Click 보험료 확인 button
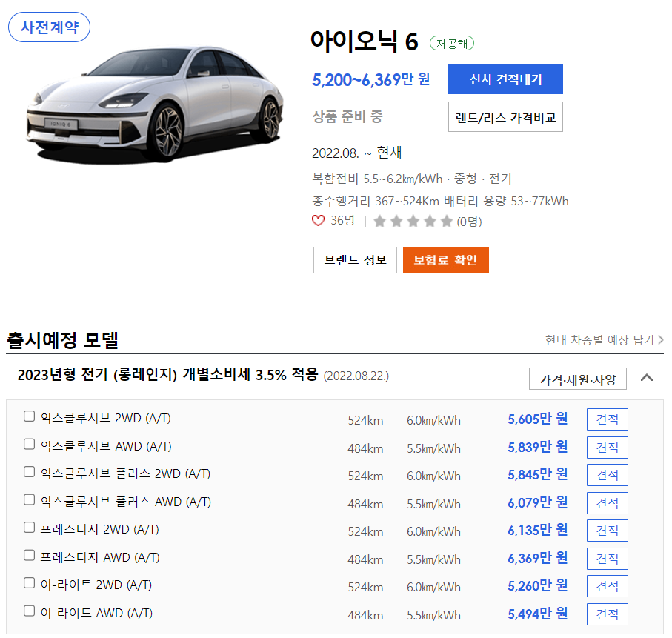 point(446,260)
